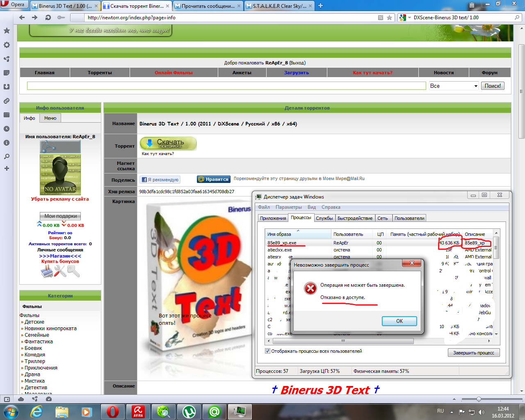Click the green 'Скачать' torrent button
525x420 pixels.
168,144
